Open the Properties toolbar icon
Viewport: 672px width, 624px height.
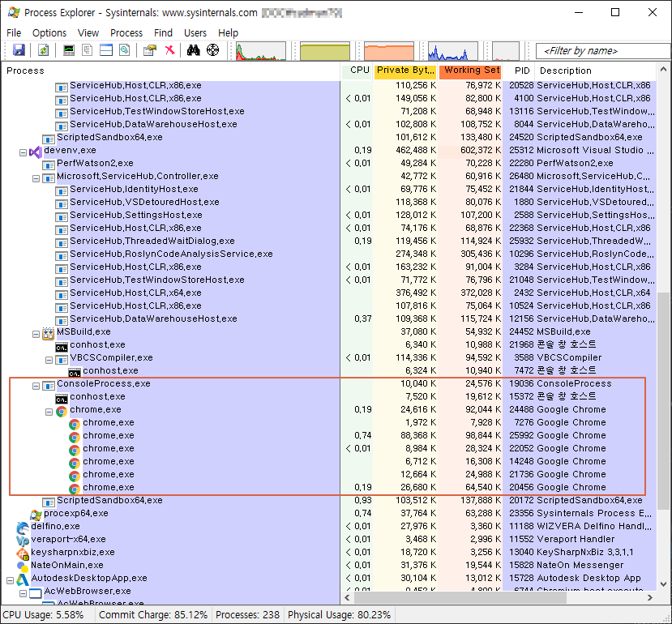pyautogui.click(x=150, y=50)
